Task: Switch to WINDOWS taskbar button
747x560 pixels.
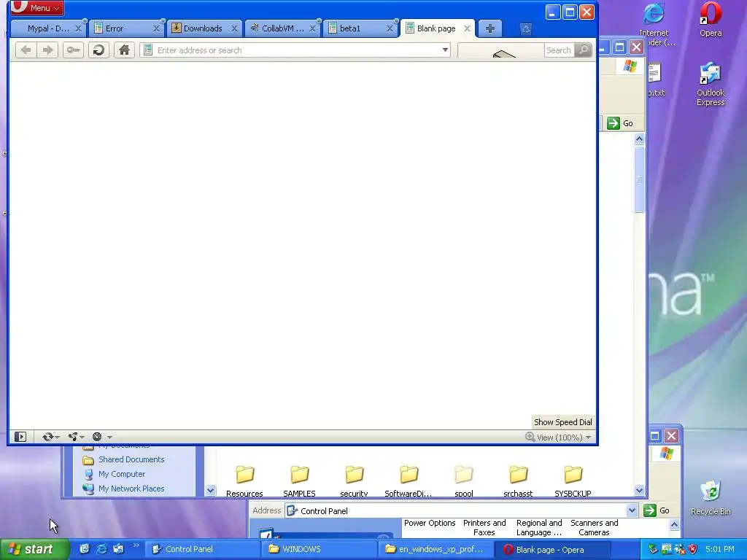Action: click(x=320, y=550)
